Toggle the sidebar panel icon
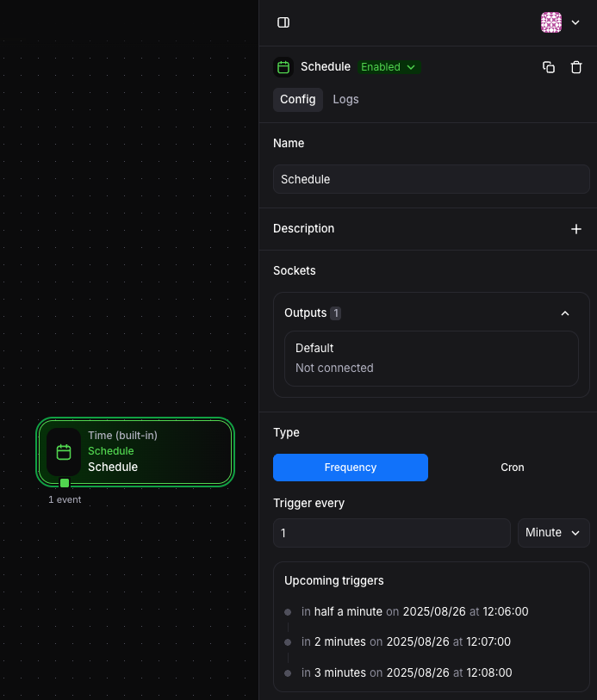597x700 pixels. tap(283, 22)
